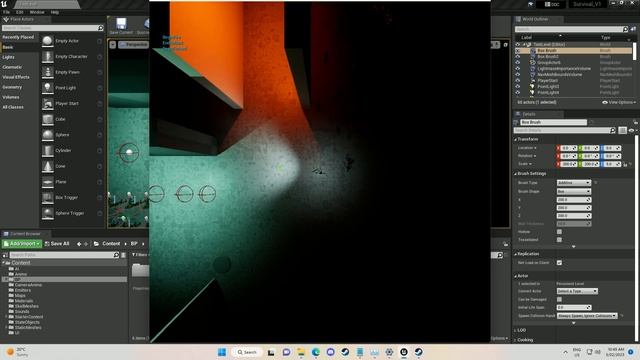Image resolution: width=640 pixels, height=360 pixels.
Task: Enable the Can be Damaged checkbox
Action: pos(559,299)
